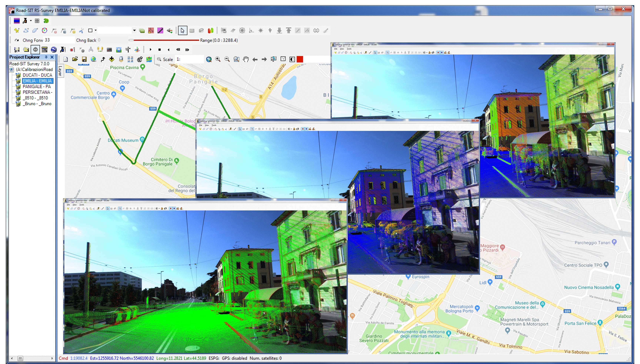Click the 3D view icon
Viewport: 640px width, 364px height.
tap(46, 21)
